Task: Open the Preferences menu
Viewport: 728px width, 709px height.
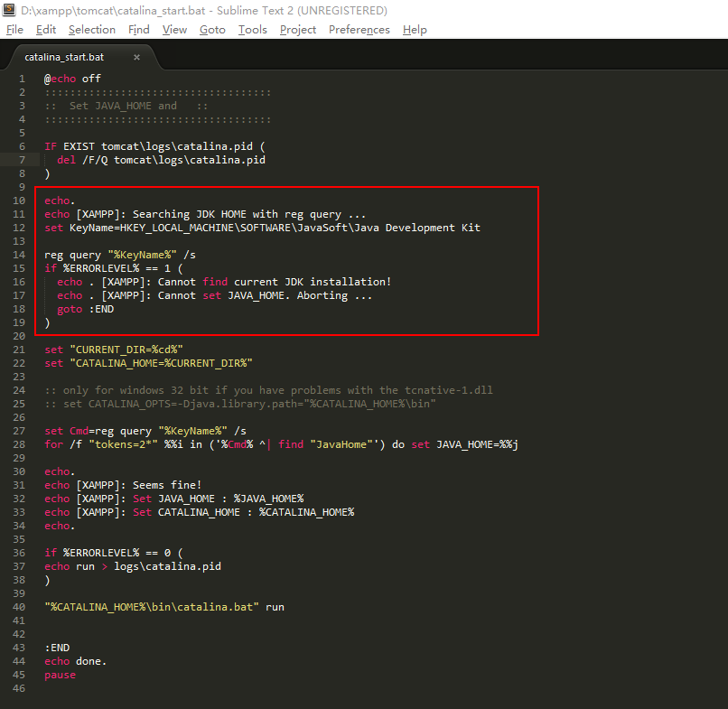Action: tap(359, 30)
